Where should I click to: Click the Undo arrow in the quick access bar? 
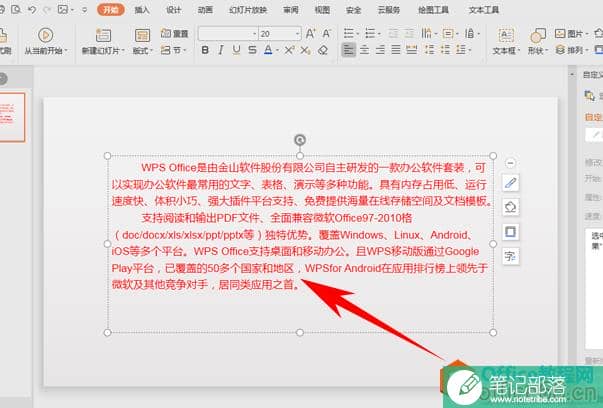[x=32, y=9]
